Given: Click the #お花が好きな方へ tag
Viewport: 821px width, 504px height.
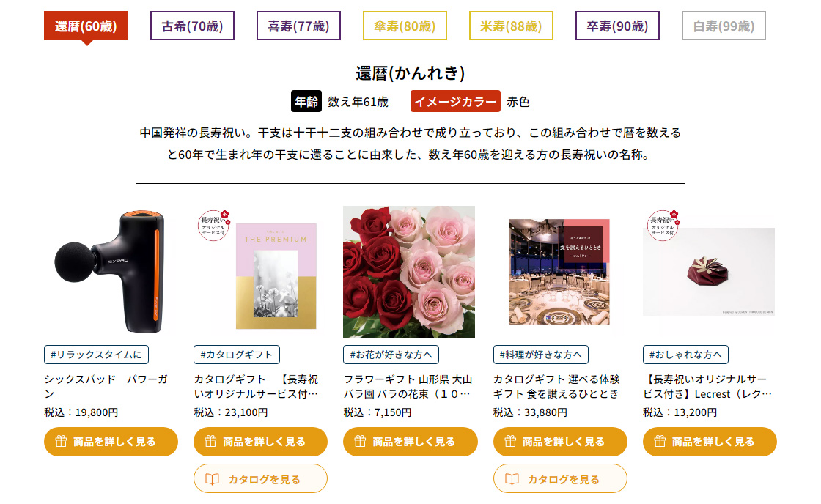Looking at the screenshot, I should tap(391, 355).
